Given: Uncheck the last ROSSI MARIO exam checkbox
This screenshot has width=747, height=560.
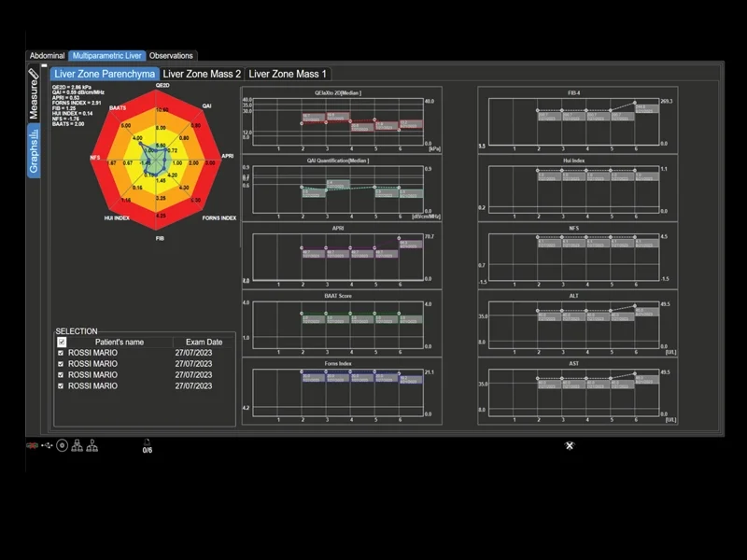Looking at the screenshot, I should pos(61,386).
